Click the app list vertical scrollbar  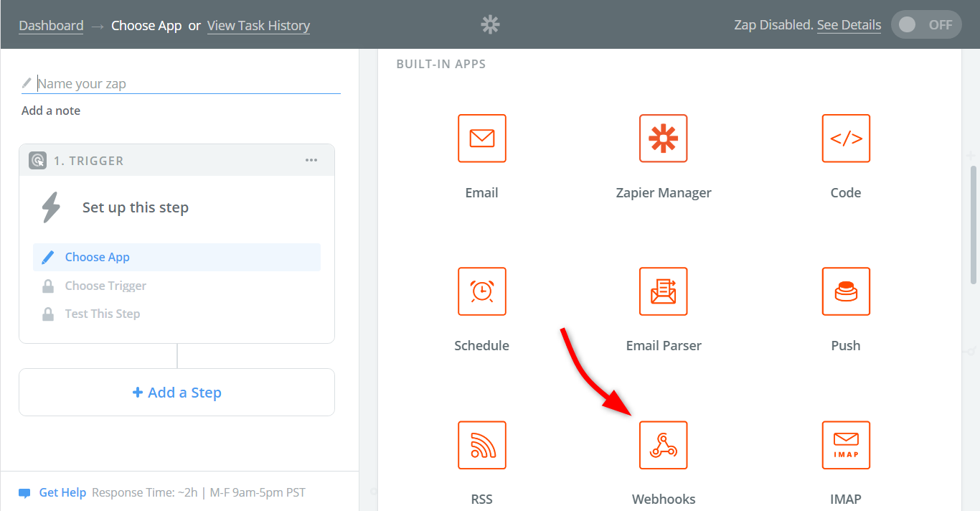click(x=973, y=224)
